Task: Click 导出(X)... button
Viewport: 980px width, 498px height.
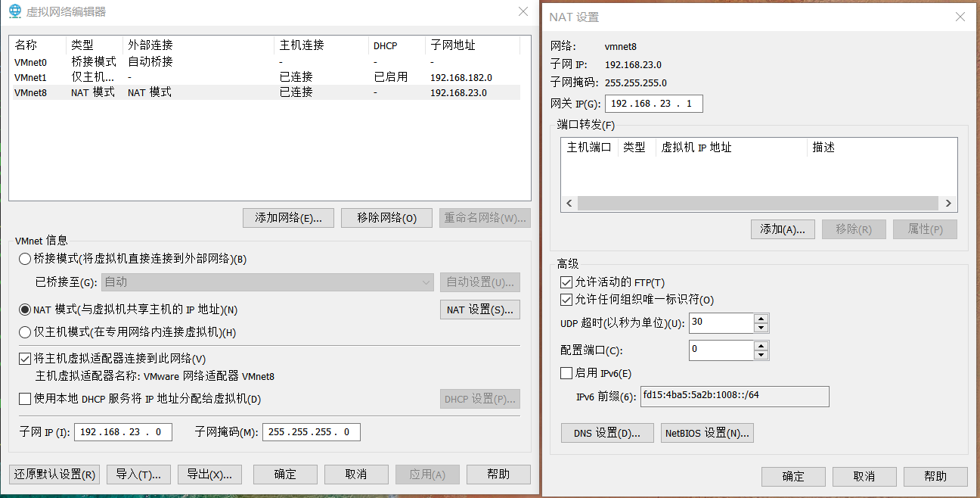Action: coord(209,475)
